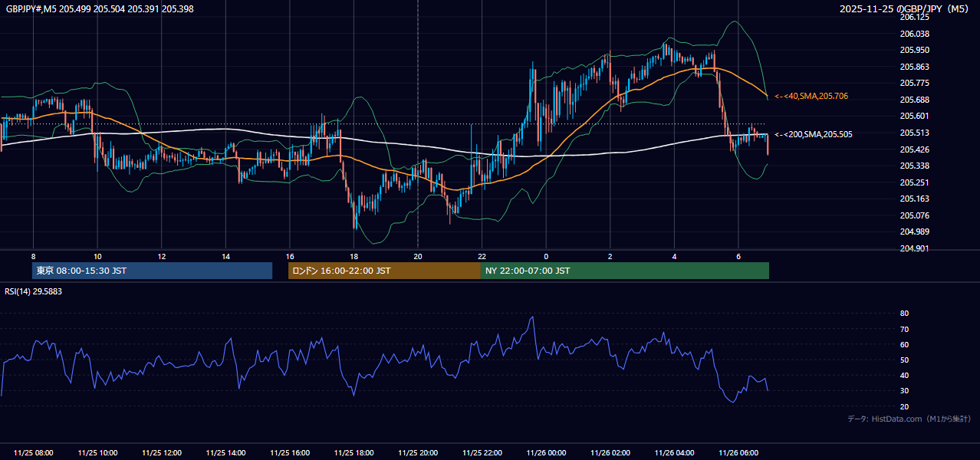Click price axis value 205.163

[914, 199]
